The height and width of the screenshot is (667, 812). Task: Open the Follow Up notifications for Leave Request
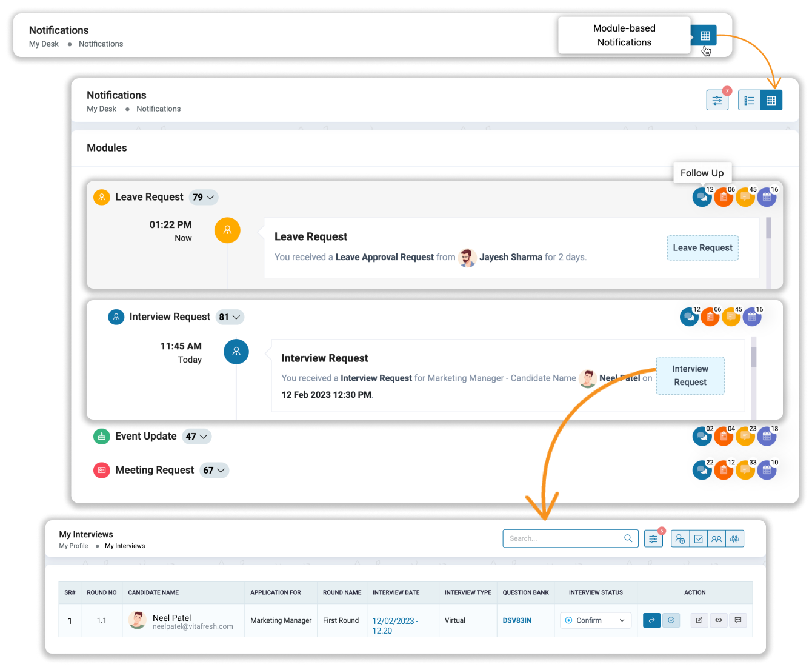point(702,197)
